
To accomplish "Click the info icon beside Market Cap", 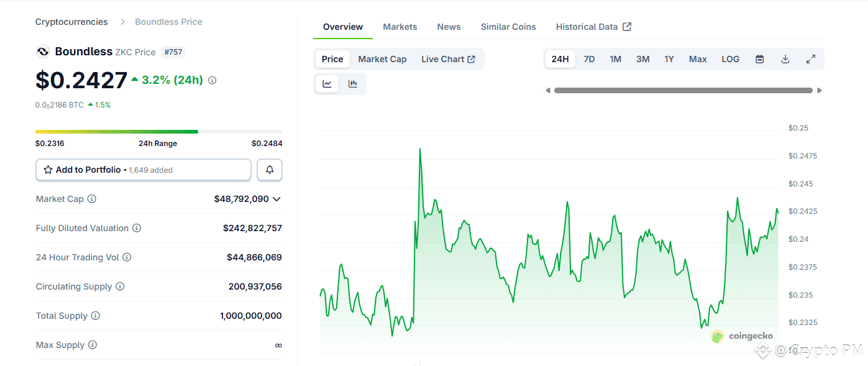I will pyautogui.click(x=92, y=199).
